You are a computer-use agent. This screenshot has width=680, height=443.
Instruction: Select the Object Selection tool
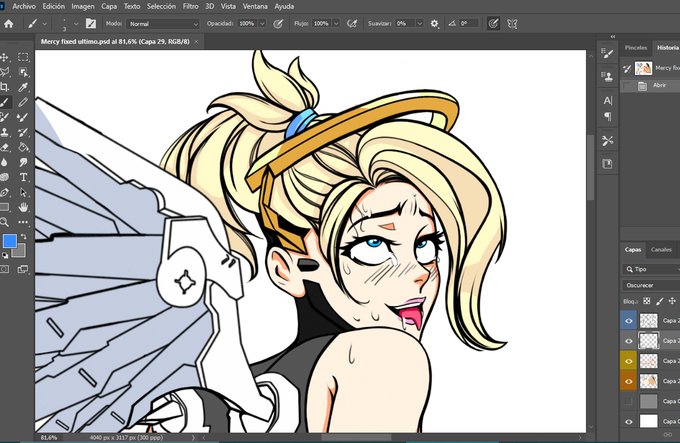[x=23, y=72]
